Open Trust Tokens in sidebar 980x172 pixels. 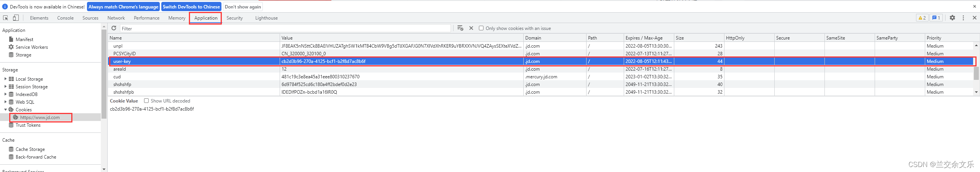tap(28, 125)
